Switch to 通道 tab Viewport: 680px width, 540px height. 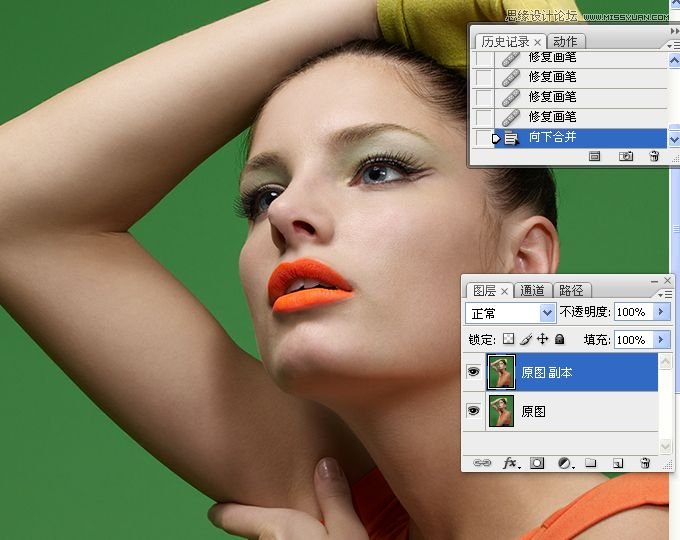532,291
